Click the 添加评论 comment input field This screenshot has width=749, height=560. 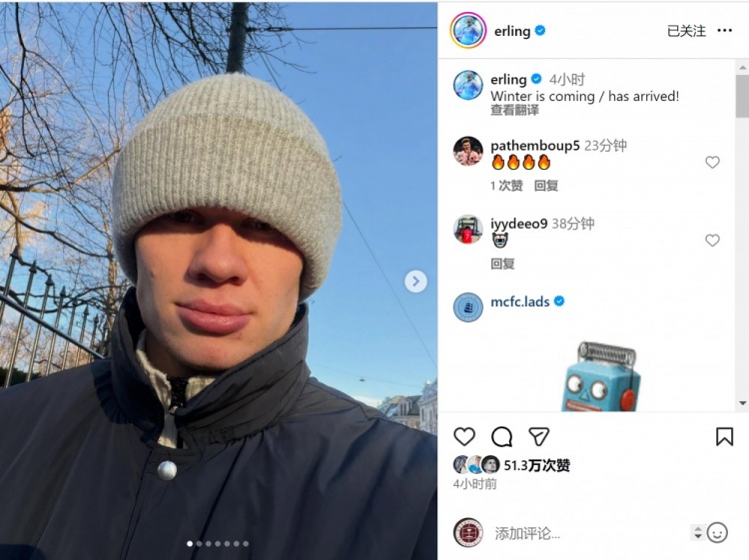pyautogui.click(x=590, y=533)
